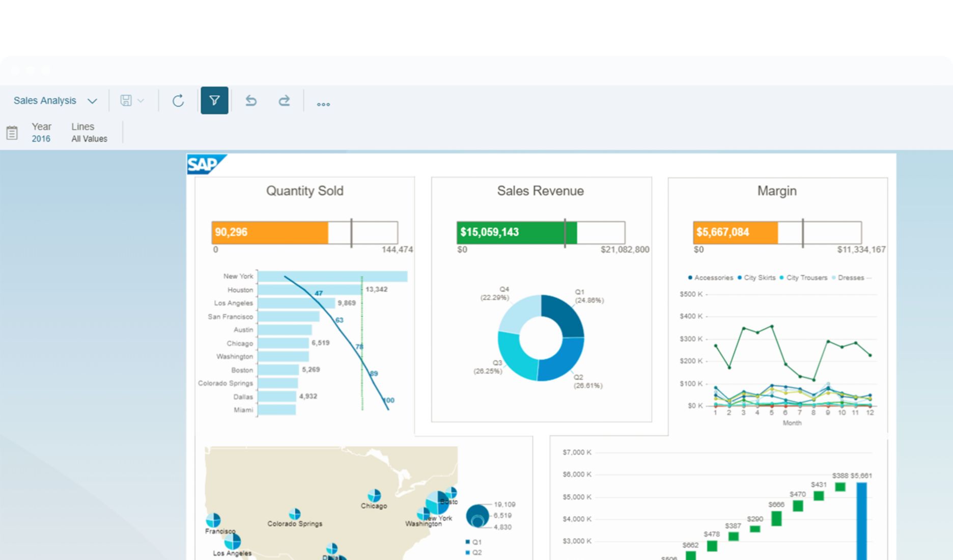The image size is (953, 560).
Task: Open the Lines All Values filter
Action: tap(89, 132)
